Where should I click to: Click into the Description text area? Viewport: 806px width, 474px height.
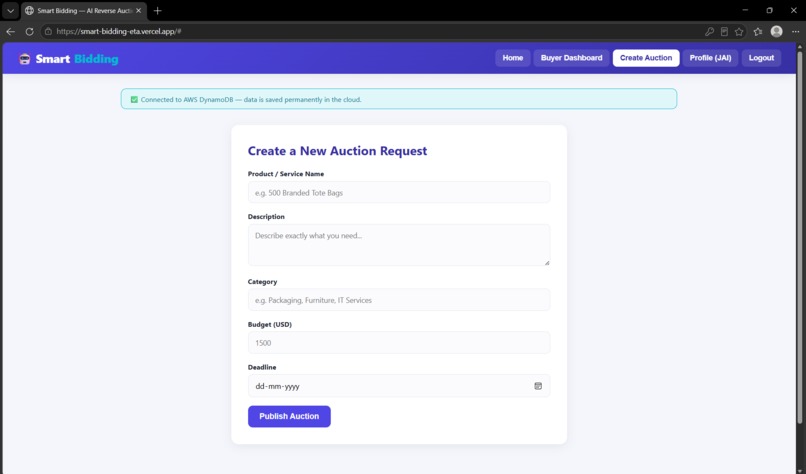pyautogui.click(x=399, y=245)
